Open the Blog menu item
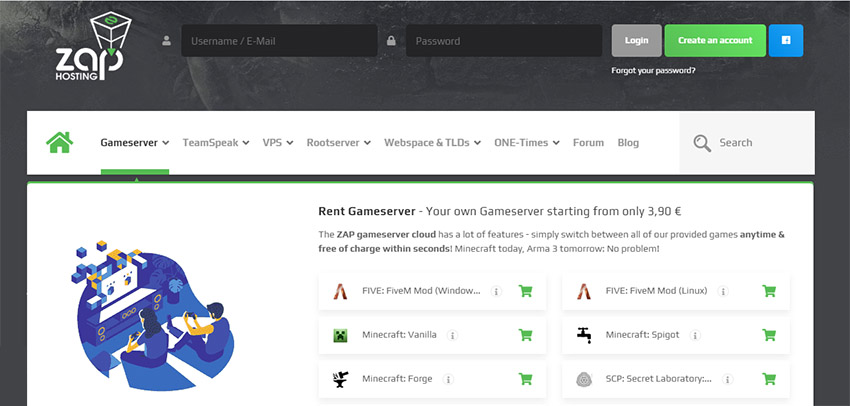850x406 pixels. (x=628, y=143)
